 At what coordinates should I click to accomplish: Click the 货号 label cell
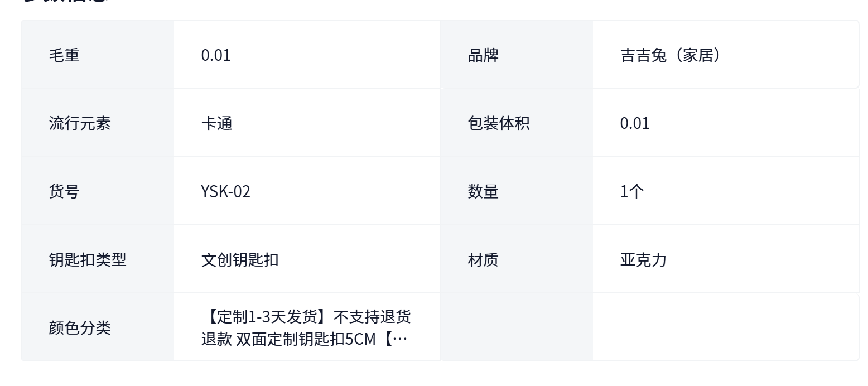tap(64, 191)
